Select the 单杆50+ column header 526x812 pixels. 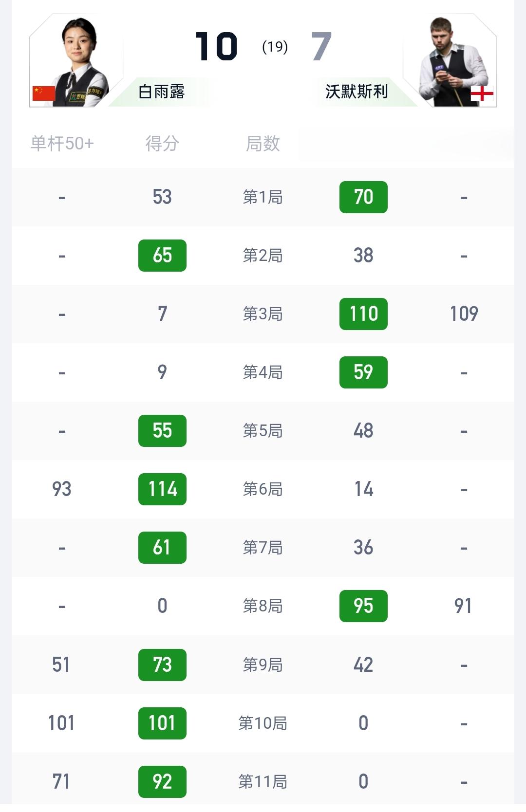click(62, 144)
